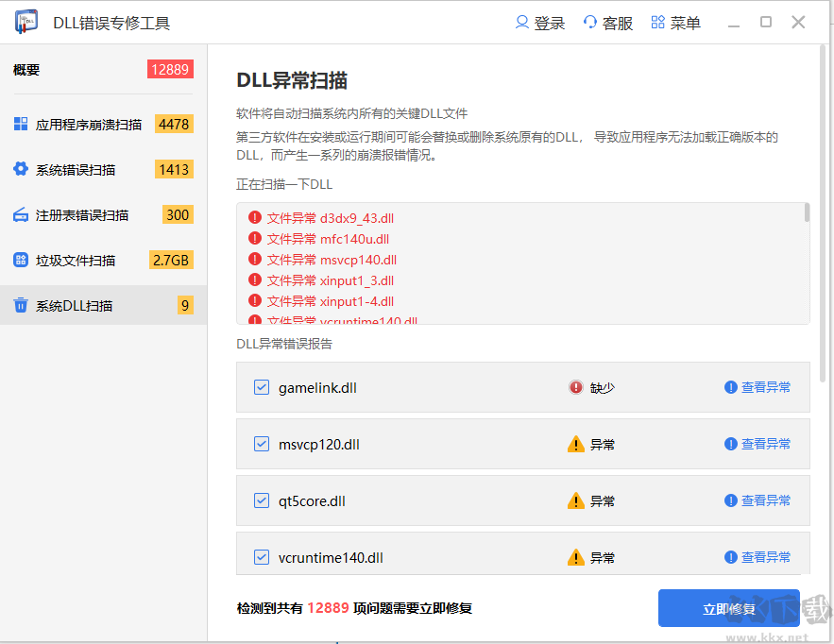Expand details for vcruntime140.dll row
The image size is (834, 644).
pyautogui.click(x=765, y=557)
